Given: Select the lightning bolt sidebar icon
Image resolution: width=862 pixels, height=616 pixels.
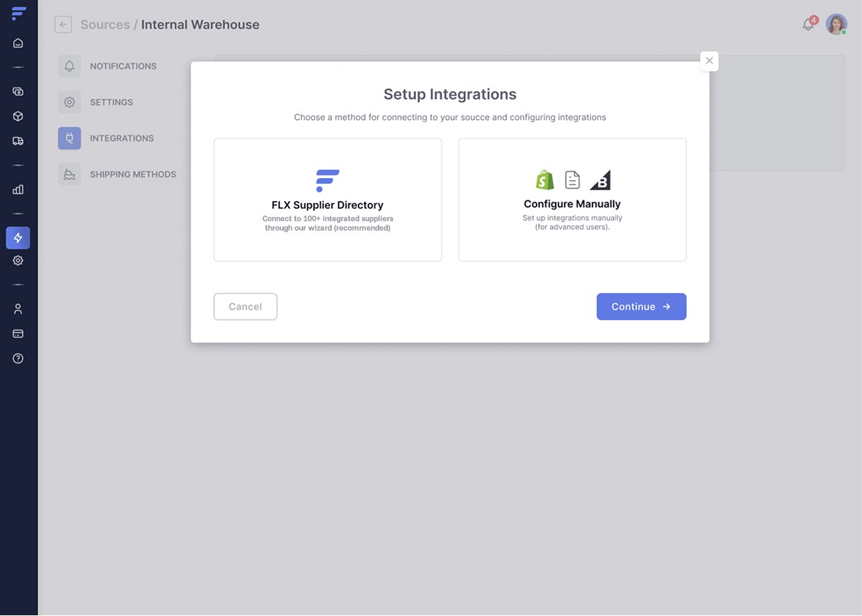Looking at the screenshot, I should click(18, 238).
